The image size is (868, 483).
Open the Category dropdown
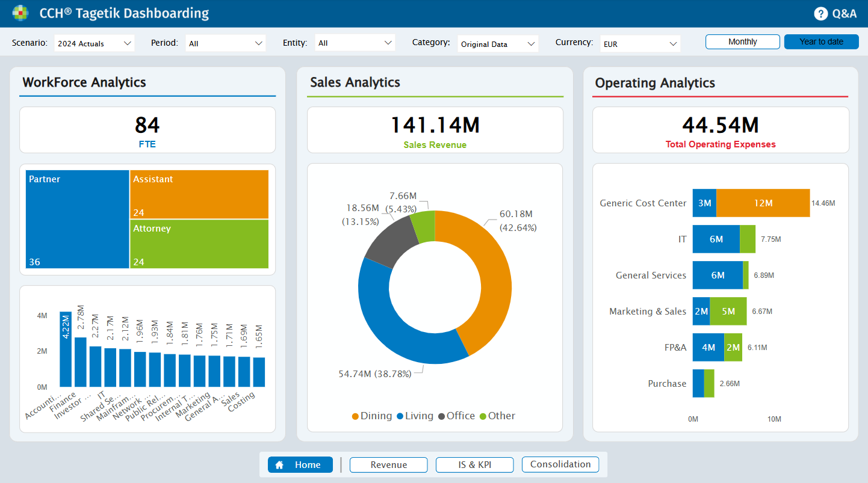tap(497, 44)
